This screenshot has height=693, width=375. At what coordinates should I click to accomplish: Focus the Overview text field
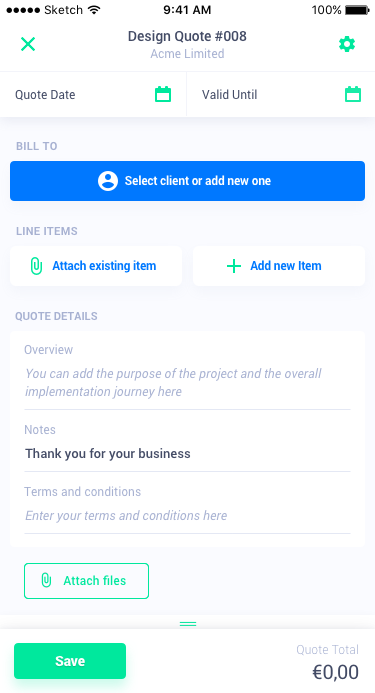tap(188, 383)
